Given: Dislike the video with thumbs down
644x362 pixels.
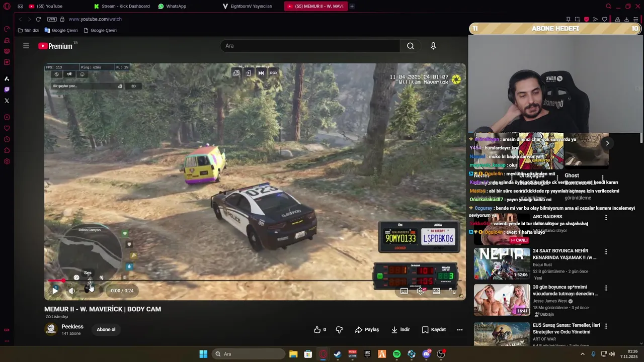Looking at the screenshot, I should click(x=339, y=330).
